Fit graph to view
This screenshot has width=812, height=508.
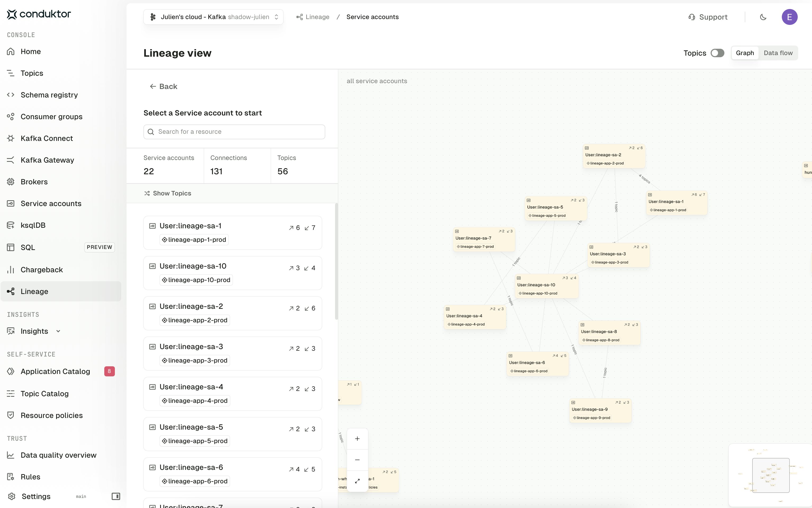coord(357,481)
